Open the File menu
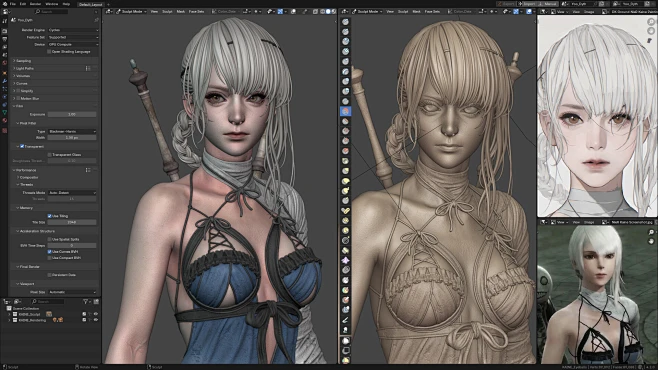 pyautogui.click(x=13, y=4)
